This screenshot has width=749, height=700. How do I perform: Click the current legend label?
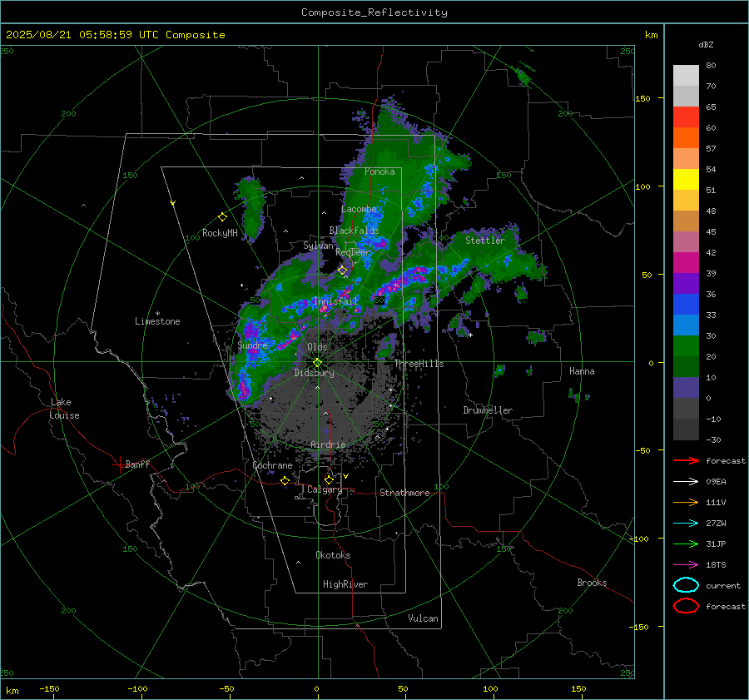[x=723, y=585]
